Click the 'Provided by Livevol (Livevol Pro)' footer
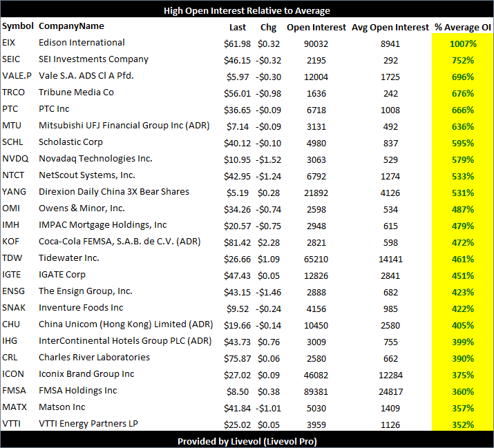 (x=247, y=441)
